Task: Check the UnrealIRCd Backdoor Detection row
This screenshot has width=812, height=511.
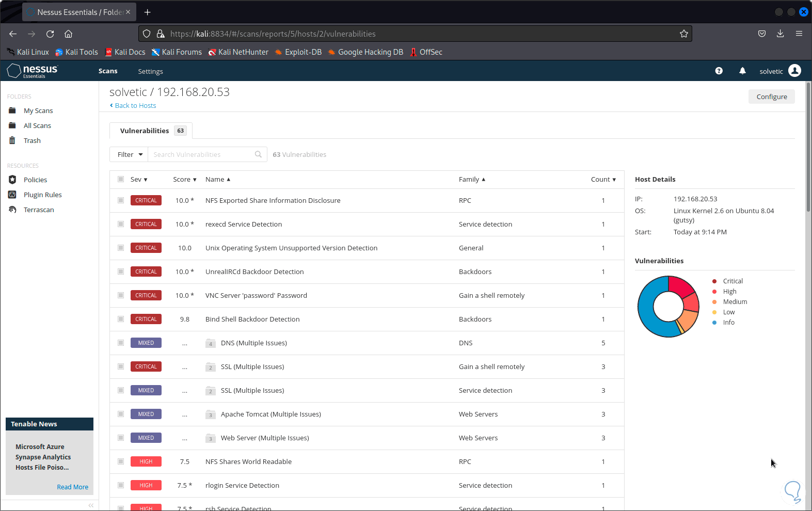Action: [121, 272]
